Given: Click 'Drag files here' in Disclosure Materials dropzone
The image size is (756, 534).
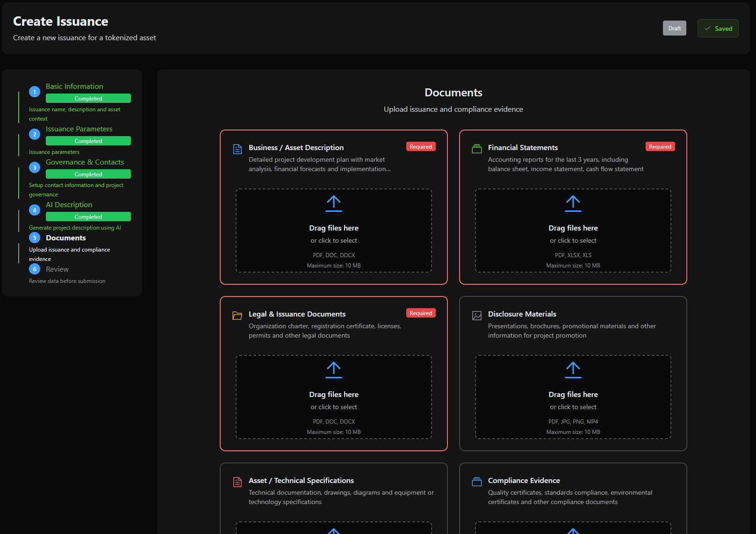Looking at the screenshot, I should point(573,395).
